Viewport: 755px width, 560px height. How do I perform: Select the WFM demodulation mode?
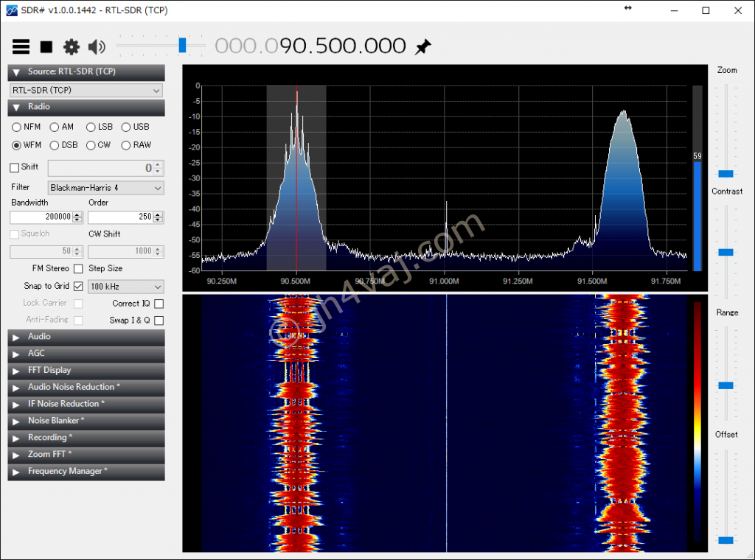[x=15, y=145]
